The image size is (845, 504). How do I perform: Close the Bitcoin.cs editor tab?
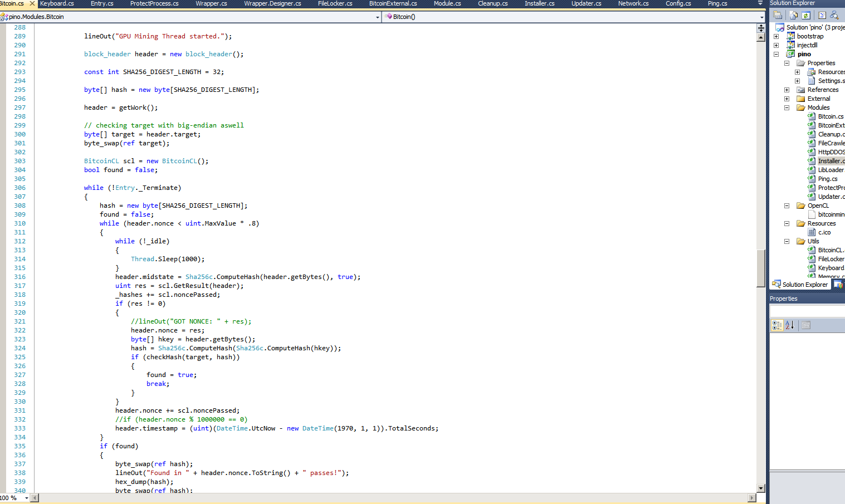pyautogui.click(x=32, y=3)
